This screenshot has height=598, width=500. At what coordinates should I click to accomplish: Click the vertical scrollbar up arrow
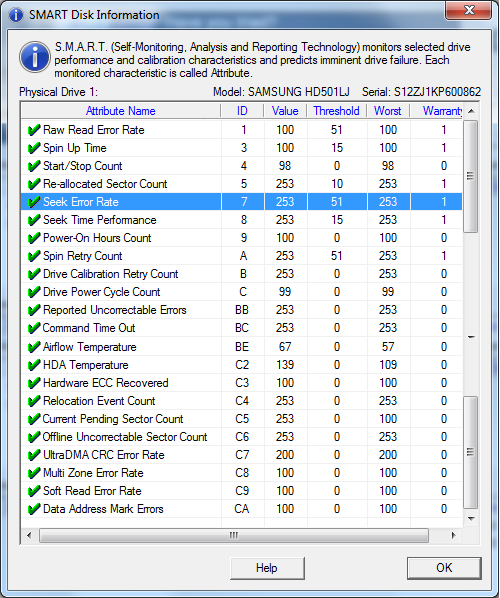tap(471, 111)
